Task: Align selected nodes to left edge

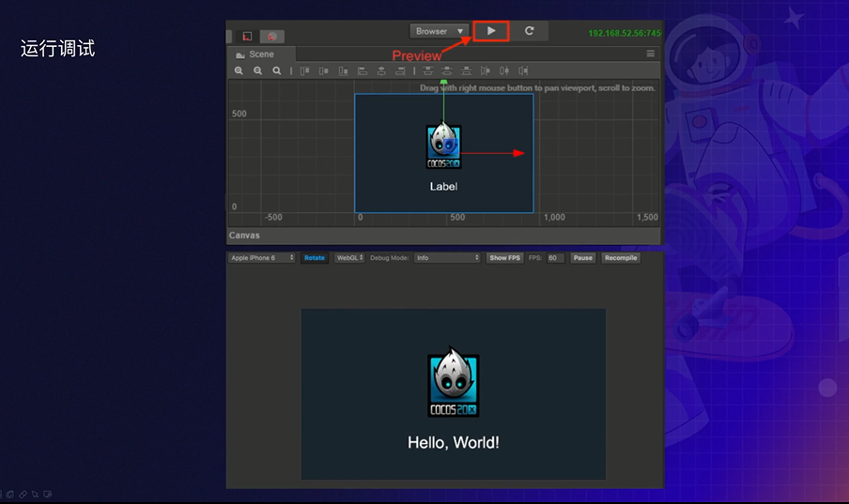Action: click(x=363, y=70)
